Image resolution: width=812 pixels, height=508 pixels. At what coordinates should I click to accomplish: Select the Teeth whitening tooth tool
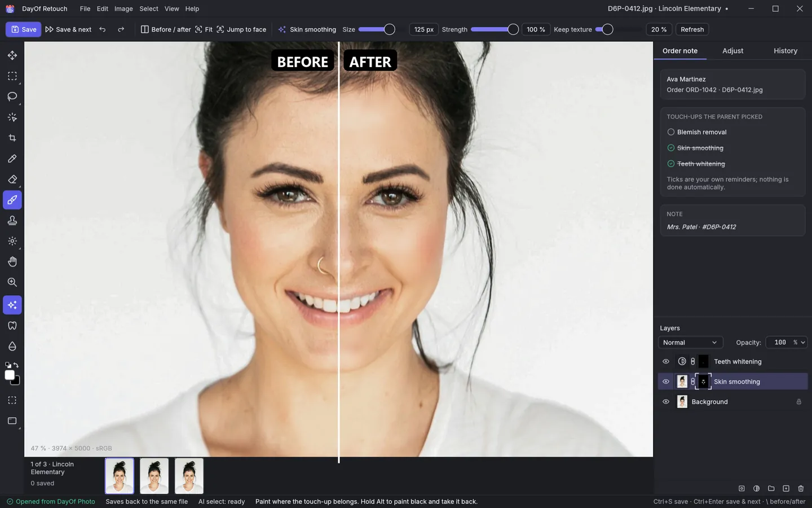click(x=12, y=326)
